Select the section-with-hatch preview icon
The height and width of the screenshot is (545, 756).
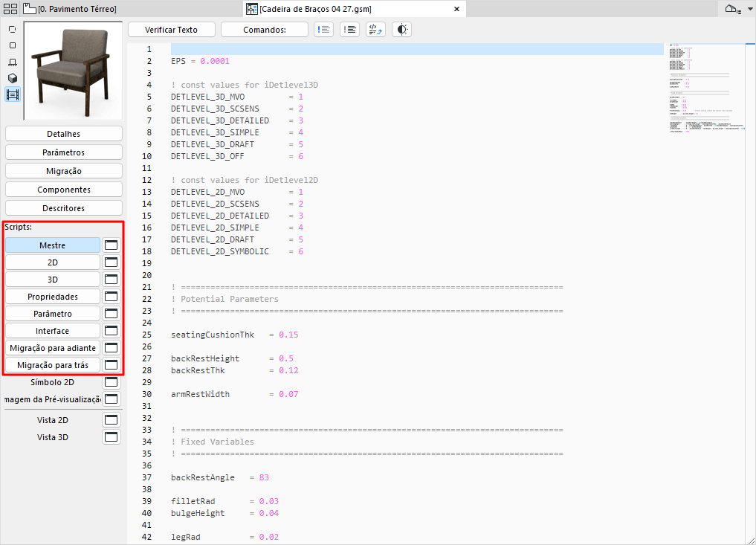pyautogui.click(x=12, y=62)
